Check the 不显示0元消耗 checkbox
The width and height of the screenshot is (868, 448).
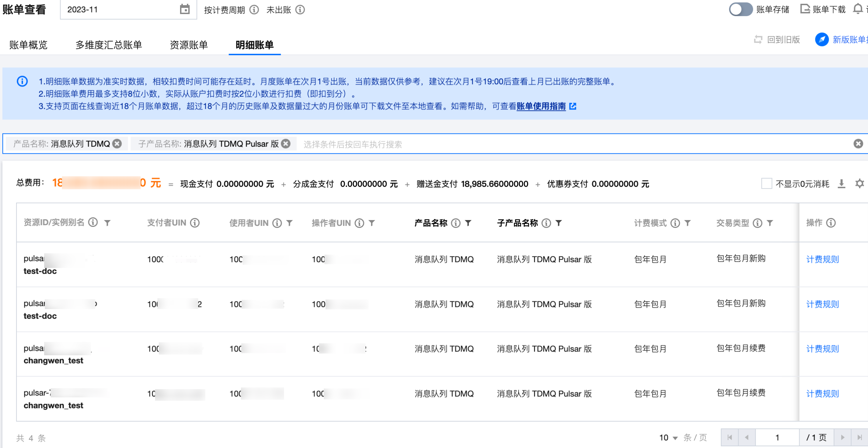[767, 184]
